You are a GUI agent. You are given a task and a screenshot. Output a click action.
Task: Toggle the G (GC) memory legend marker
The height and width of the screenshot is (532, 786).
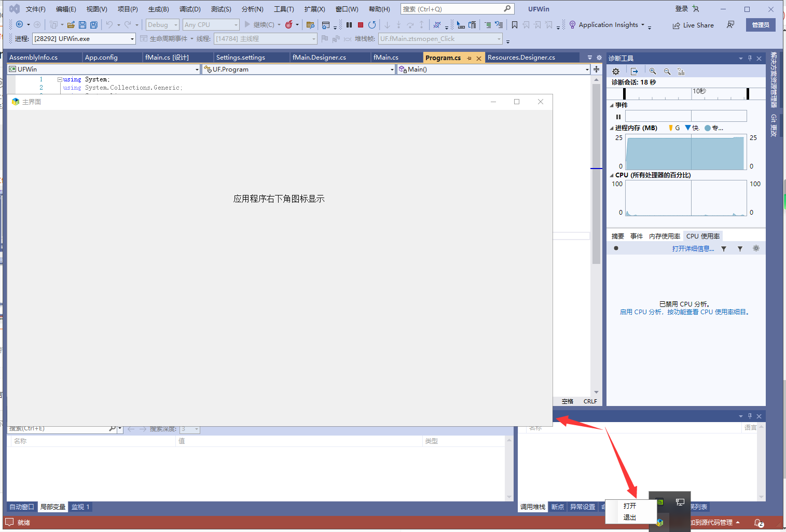pyautogui.click(x=671, y=128)
